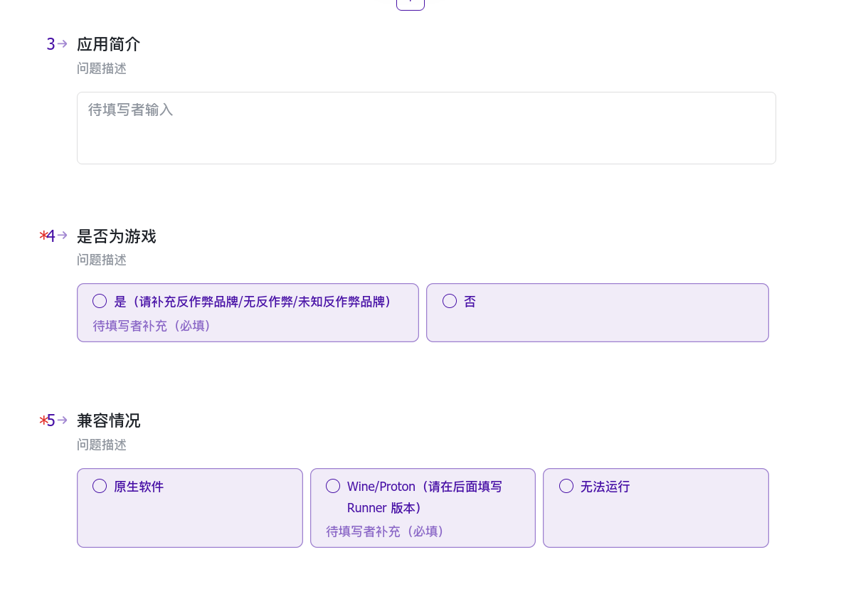This screenshot has width=868, height=609.
Task: Choose the 无法运行 compatibility option
Action: 566,486
